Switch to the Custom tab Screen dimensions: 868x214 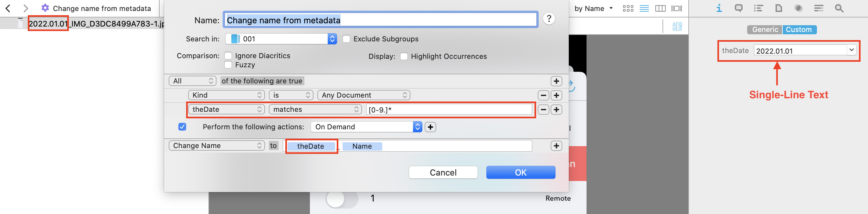pyautogui.click(x=799, y=30)
